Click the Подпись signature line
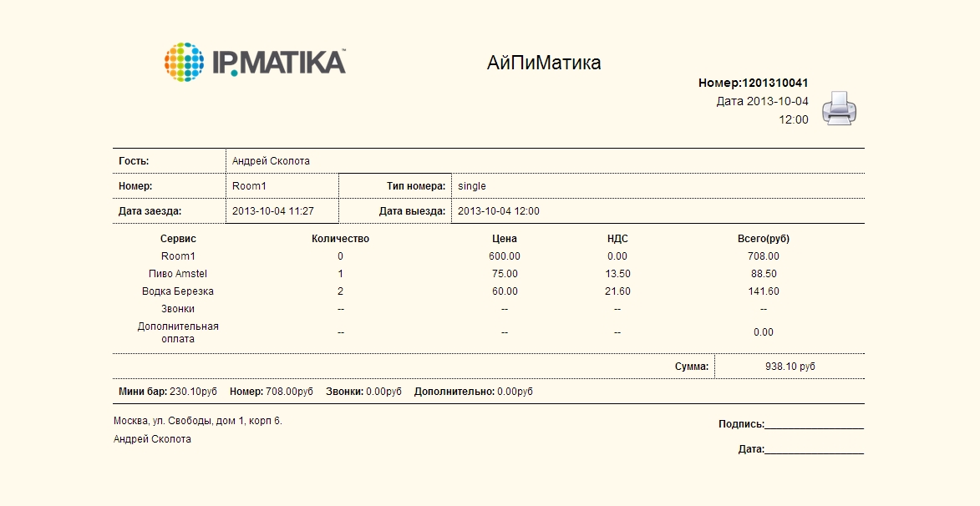 point(813,425)
